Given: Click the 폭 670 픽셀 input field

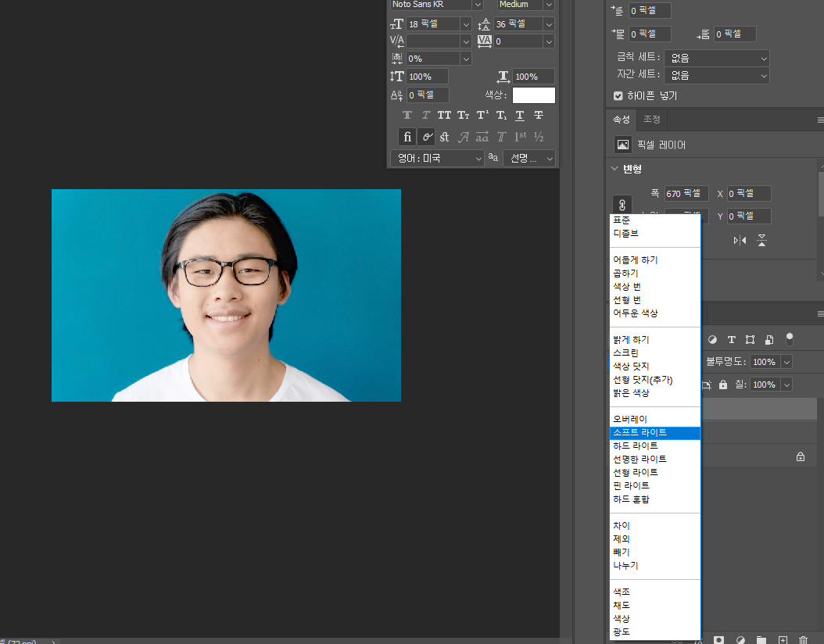Looking at the screenshot, I should pos(686,193).
